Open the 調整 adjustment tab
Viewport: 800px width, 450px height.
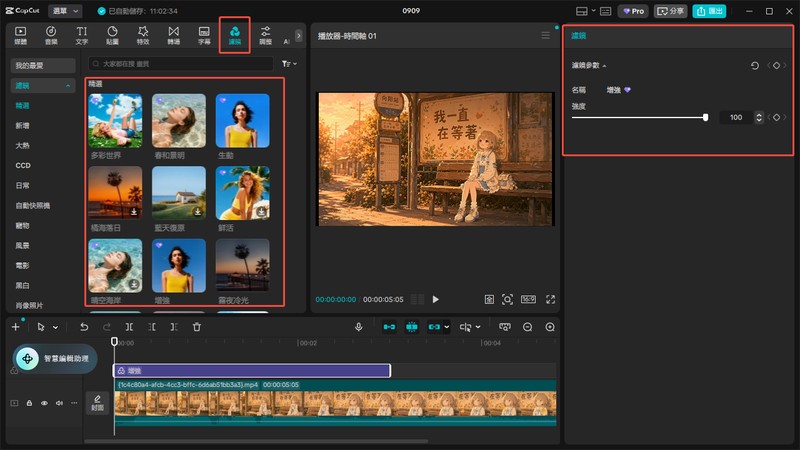265,36
